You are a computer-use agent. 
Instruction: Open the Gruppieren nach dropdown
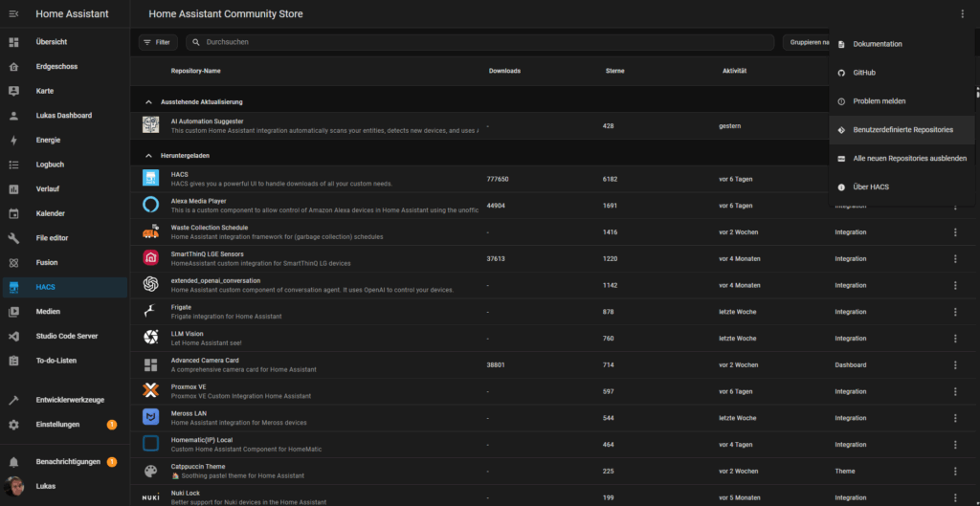(x=808, y=42)
